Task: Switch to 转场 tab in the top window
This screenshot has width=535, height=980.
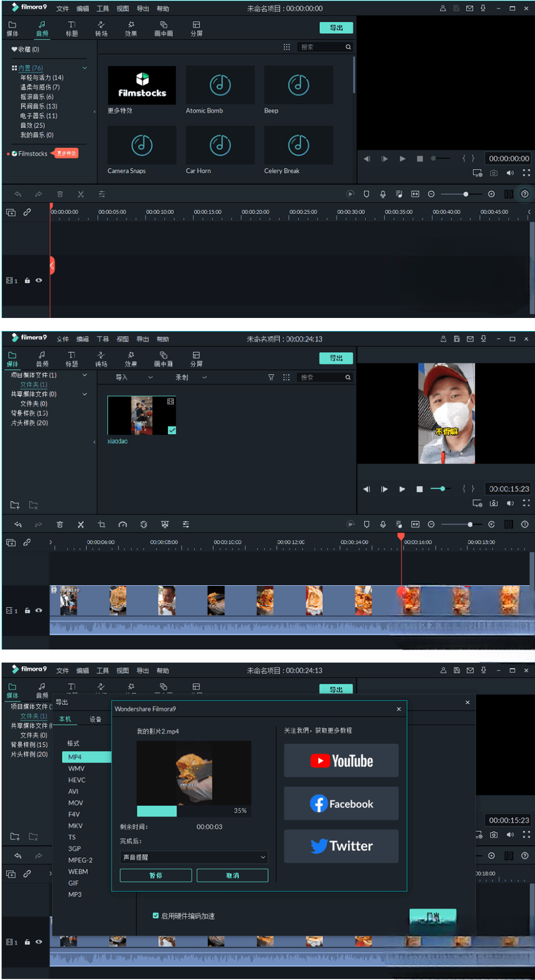Action: point(101,29)
